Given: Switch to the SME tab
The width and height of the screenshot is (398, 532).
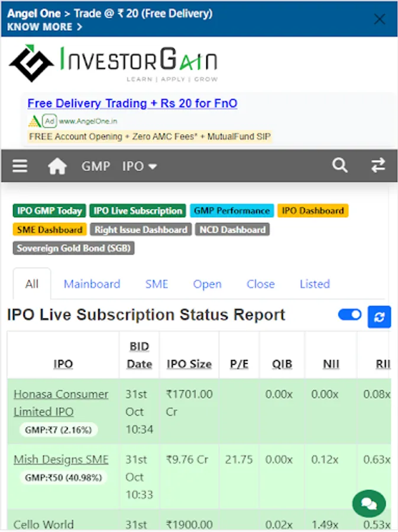Looking at the screenshot, I should 157,284.
